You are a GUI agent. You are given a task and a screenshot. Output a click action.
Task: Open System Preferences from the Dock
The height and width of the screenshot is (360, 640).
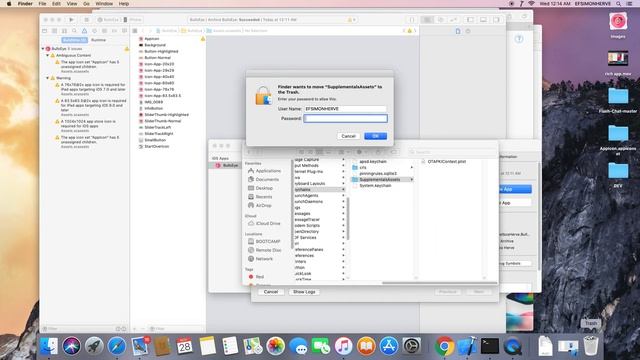pos(412,346)
